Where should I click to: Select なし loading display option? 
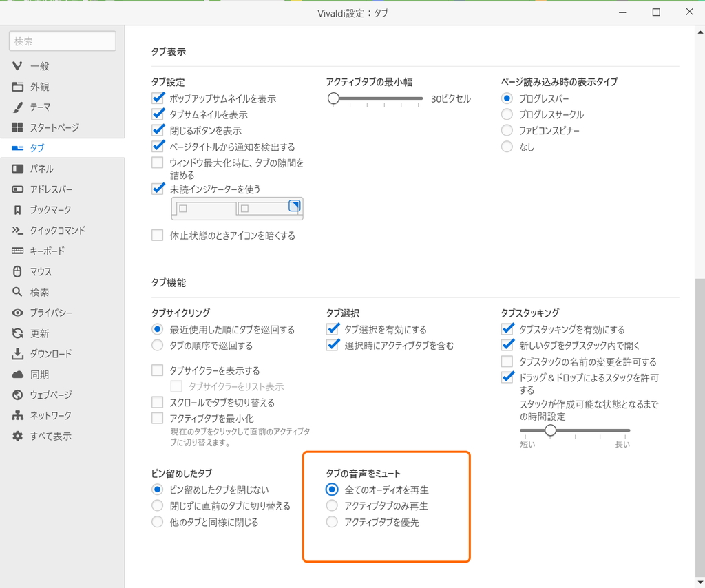point(507,147)
